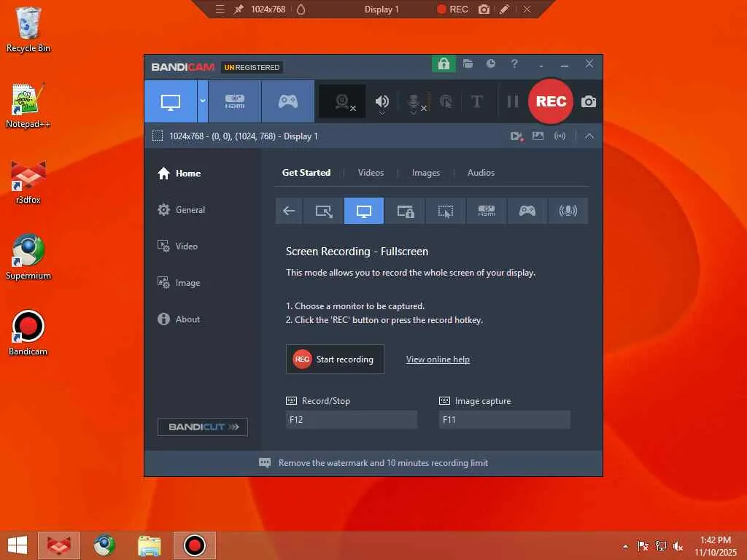Select Screen Recording mode in the main toolbar
This screenshot has height=560, width=747.
(171, 101)
